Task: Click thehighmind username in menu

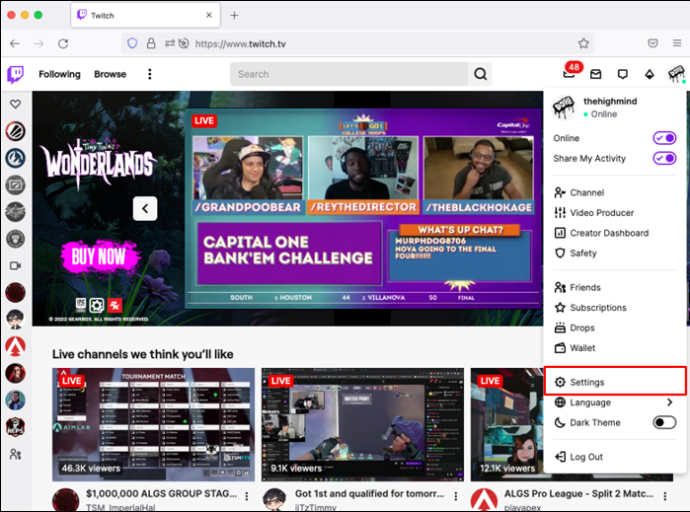Action: tap(610, 101)
